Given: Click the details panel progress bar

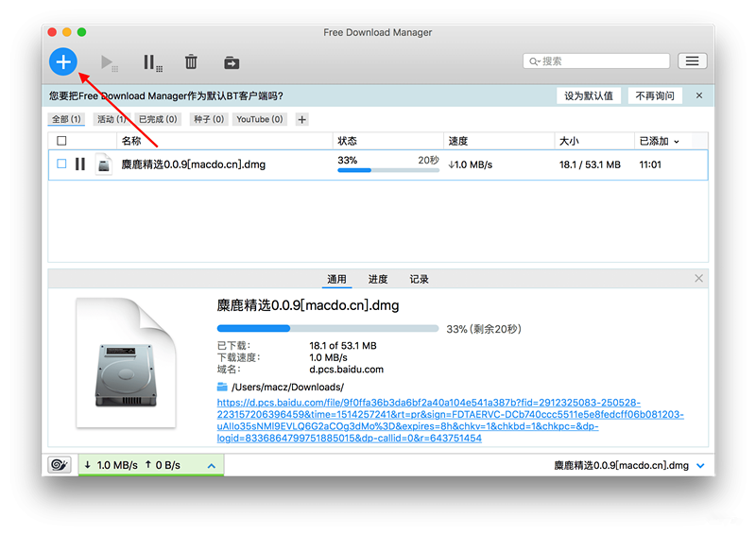Looking at the screenshot, I should pyautogui.click(x=327, y=329).
